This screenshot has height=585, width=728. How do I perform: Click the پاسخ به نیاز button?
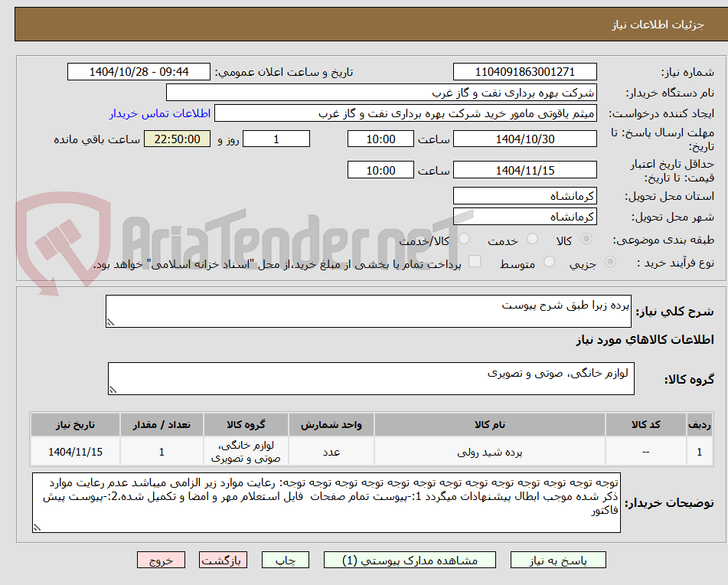(x=558, y=560)
